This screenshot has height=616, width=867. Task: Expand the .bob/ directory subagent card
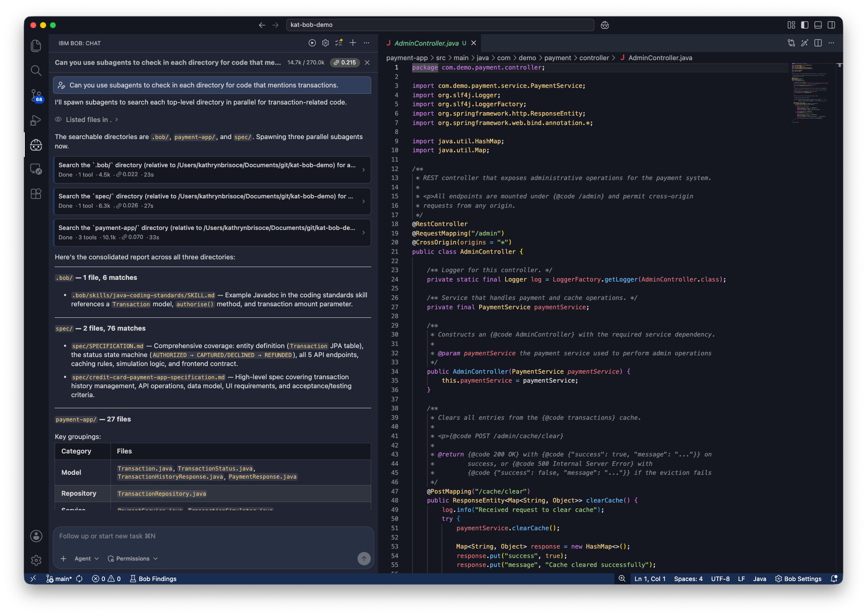pyautogui.click(x=212, y=170)
